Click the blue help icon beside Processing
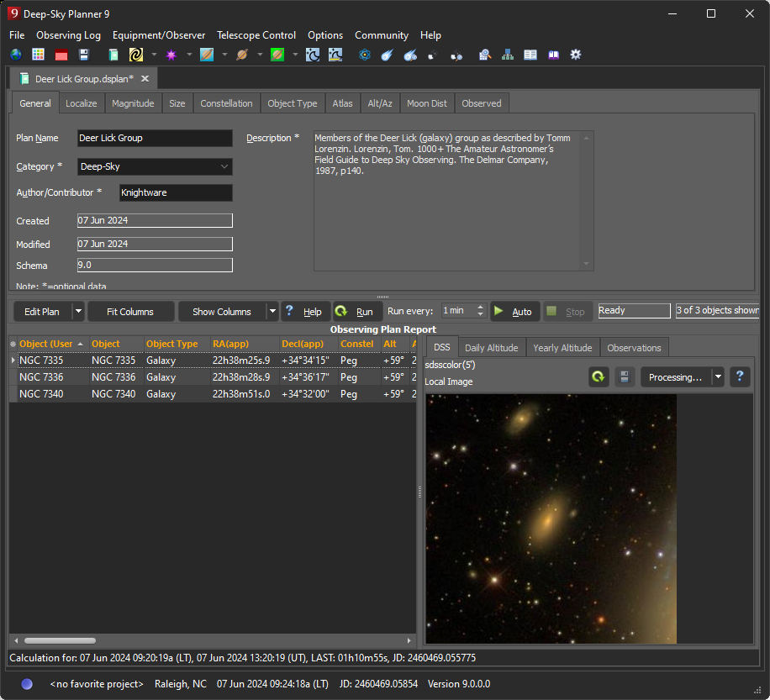 coord(740,377)
